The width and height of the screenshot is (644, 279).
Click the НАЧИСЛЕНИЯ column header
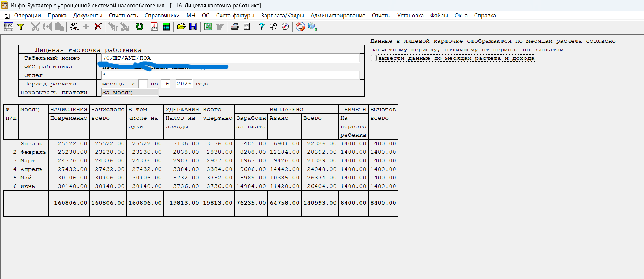69,109
